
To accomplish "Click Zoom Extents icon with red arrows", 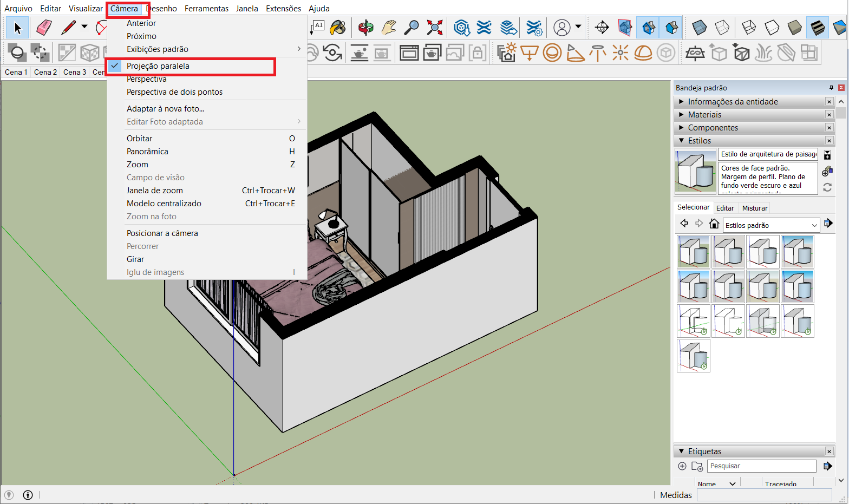I will pos(434,27).
